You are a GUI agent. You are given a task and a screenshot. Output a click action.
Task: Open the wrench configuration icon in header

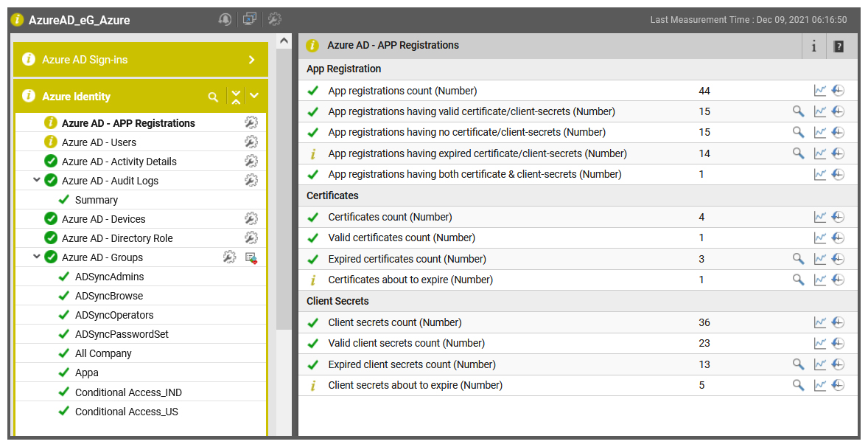[275, 19]
